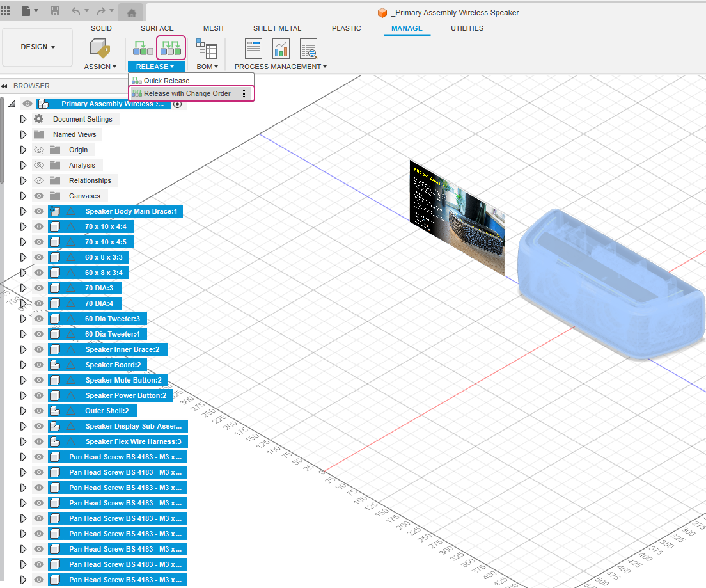The height and width of the screenshot is (588, 706).
Task: Hide the 70 x 10 x 4:4 component
Action: pos(39,226)
